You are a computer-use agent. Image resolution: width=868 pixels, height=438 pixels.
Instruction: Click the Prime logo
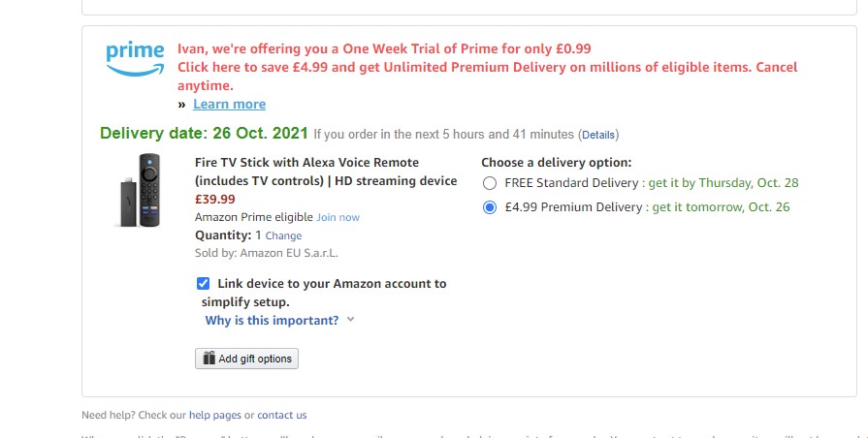(135, 58)
